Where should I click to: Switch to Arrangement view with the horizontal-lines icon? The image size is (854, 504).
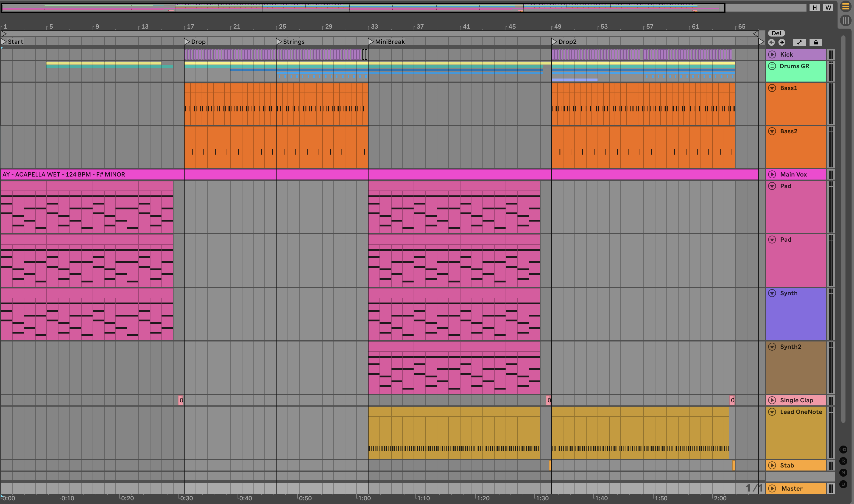[x=845, y=7]
